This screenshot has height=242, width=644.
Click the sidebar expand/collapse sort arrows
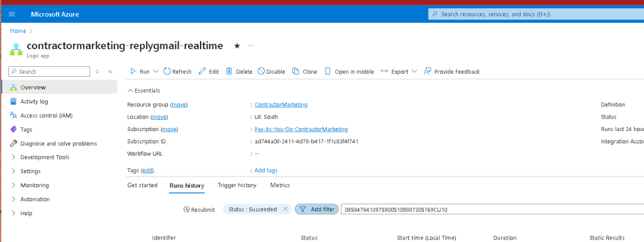tap(97, 71)
